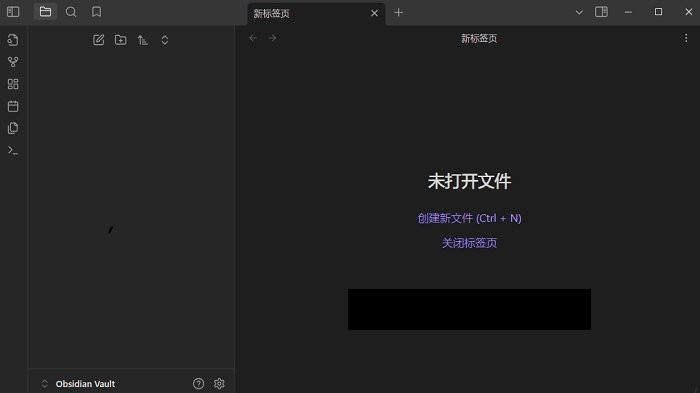Insert template icon in left ribbon
The height and width of the screenshot is (393, 700).
click(x=13, y=128)
